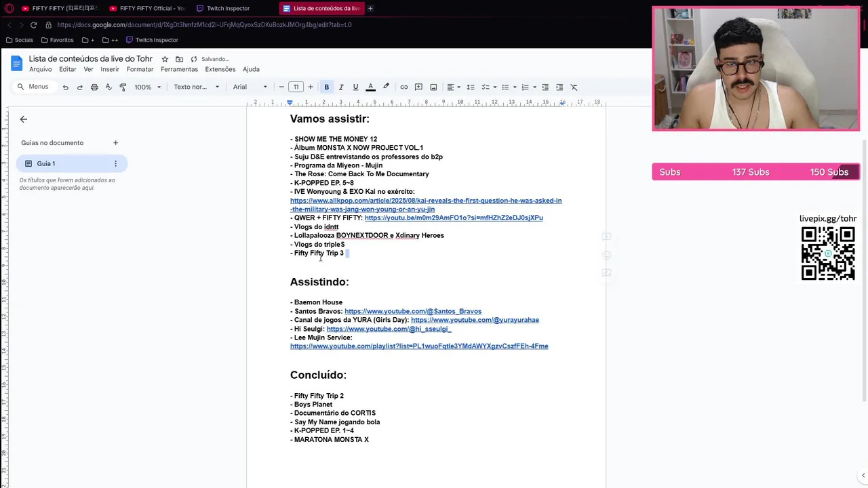Open the numbered list style dropdown arrow
Screen dimensions: 868x488
(534, 87)
